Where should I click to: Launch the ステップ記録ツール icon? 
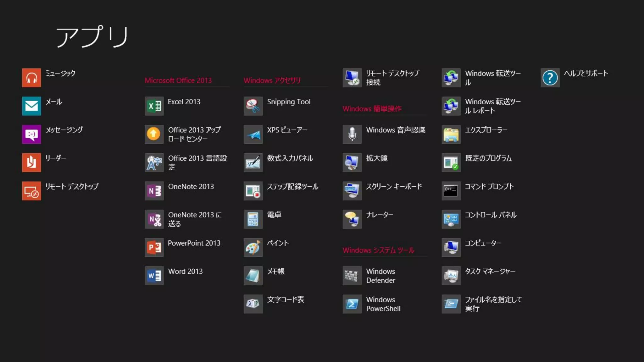click(253, 191)
